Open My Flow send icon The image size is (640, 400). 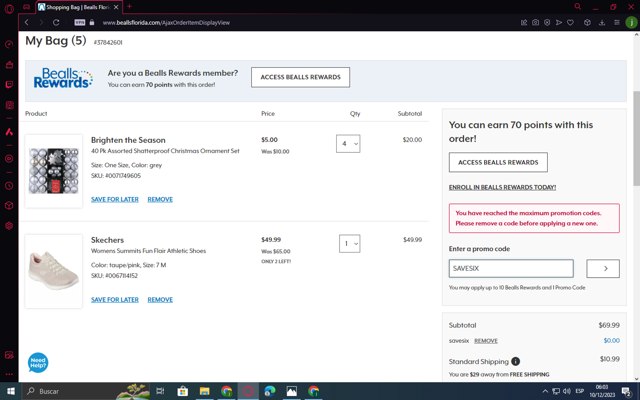coord(559,22)
